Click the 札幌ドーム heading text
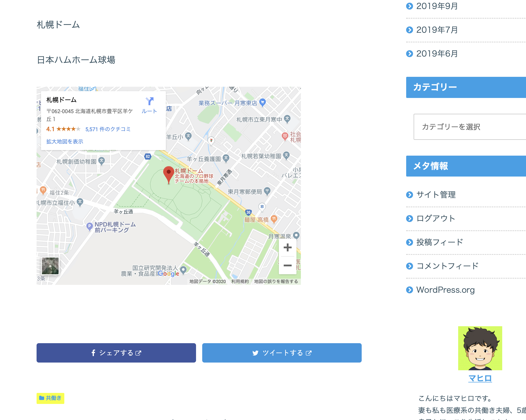 tap(58, 25)
